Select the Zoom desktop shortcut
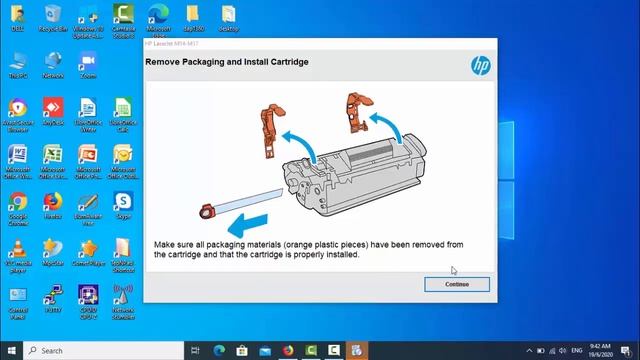 click(x=88, y=66)
